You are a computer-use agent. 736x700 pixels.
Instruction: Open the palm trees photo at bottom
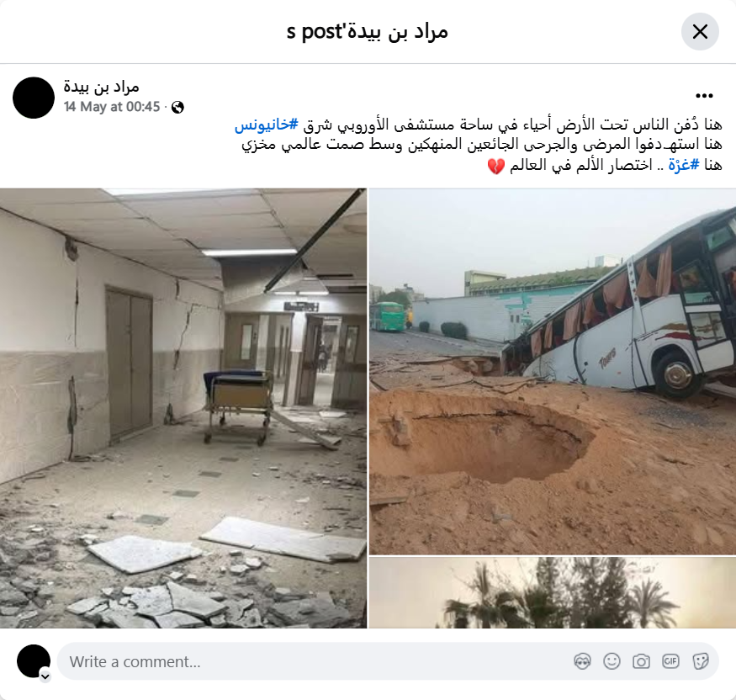[553, 592]
